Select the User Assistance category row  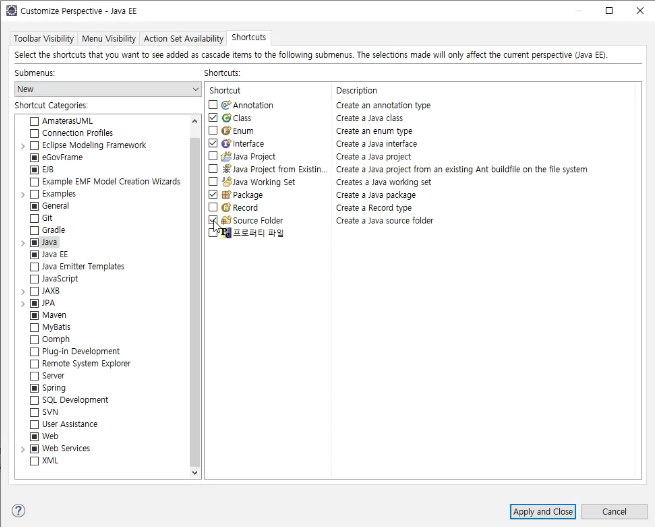[70, 424]
